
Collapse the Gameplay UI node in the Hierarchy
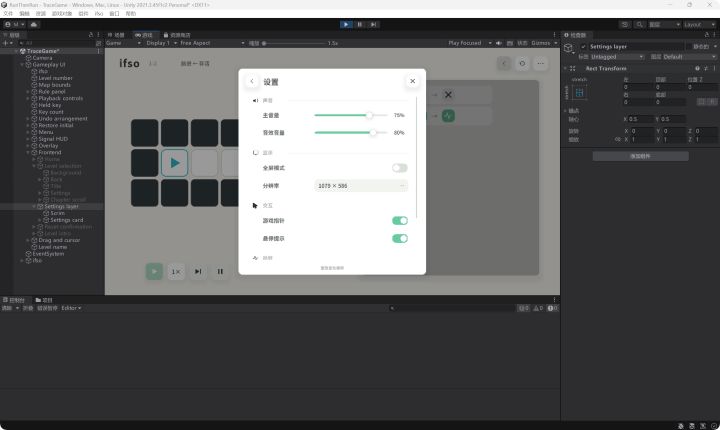[22, 65]
